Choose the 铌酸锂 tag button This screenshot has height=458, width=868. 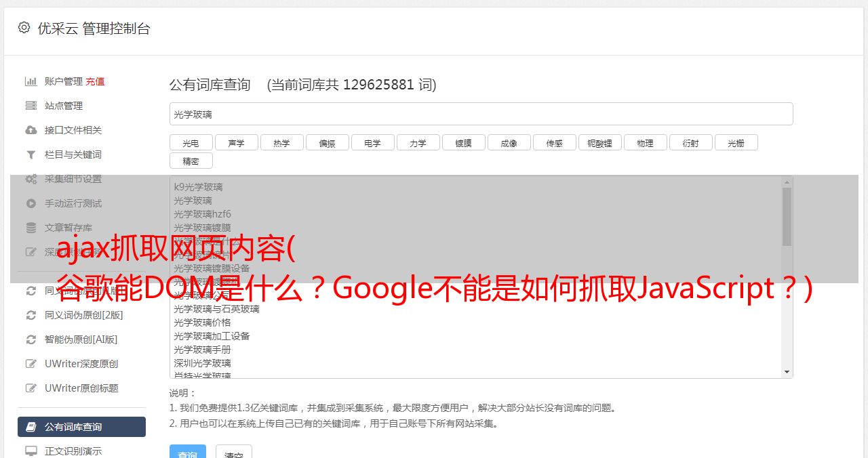[599, 142]
